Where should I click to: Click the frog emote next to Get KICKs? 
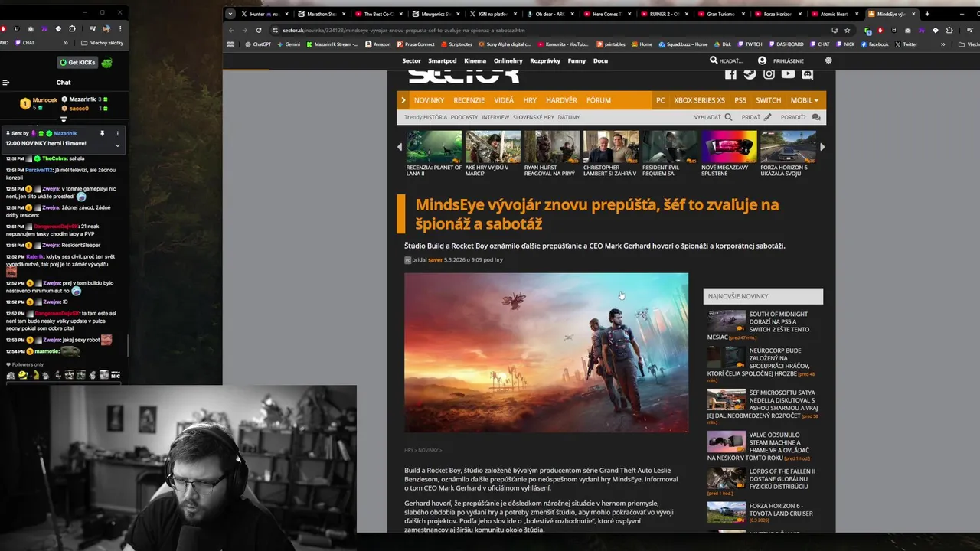[106, 62]
